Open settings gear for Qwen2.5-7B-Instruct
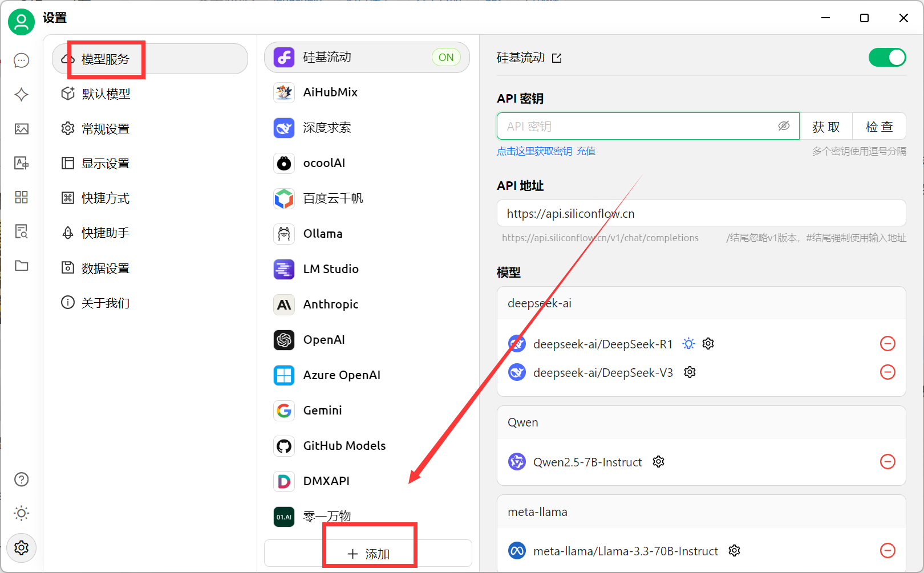This screenshot has width=924, height=573. tap(659, 462)
